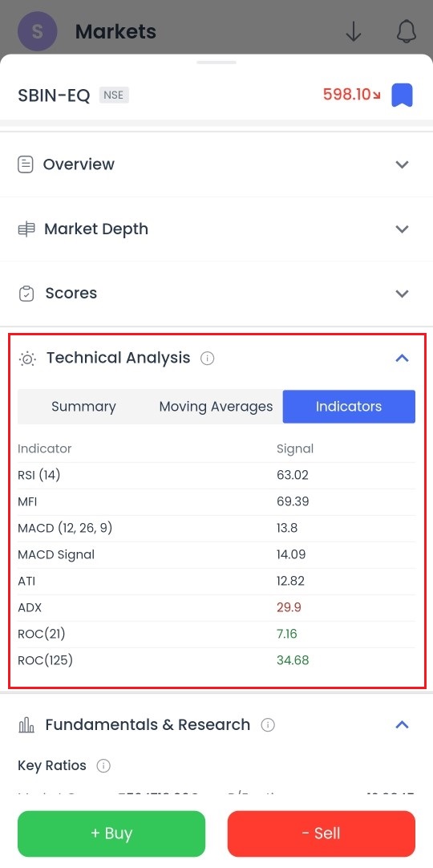Viewport: 433px width, 868px height.
Task: Tap the info icon beside Key Ratios
Action: click(103, 765)
